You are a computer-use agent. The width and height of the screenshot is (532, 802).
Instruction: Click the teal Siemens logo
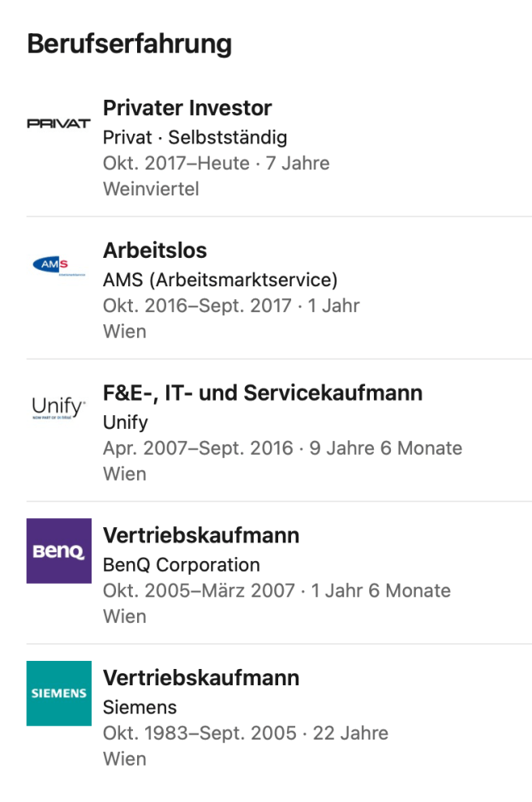coord(58,693)
